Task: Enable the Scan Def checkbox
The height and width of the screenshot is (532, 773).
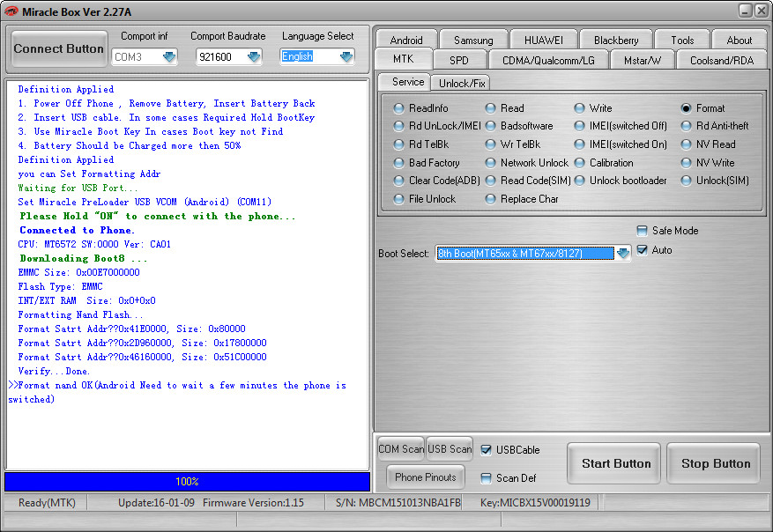Action: [x=486, y=478]
